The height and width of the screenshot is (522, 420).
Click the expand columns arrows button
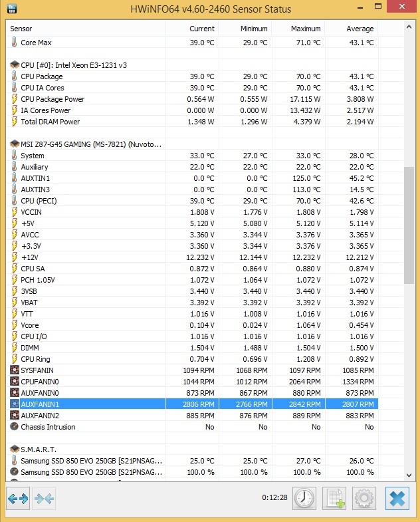pos(18,498)
